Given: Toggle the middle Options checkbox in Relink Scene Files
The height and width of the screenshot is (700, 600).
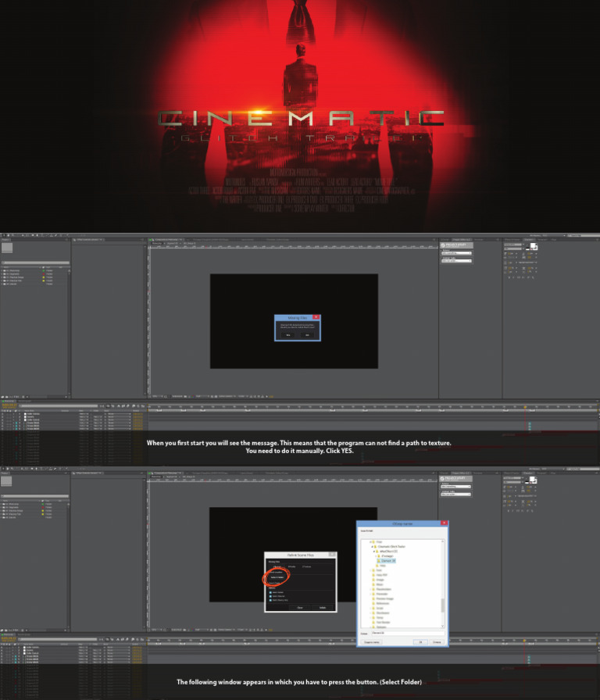Looking at the screenshot, I should point(270,596).
